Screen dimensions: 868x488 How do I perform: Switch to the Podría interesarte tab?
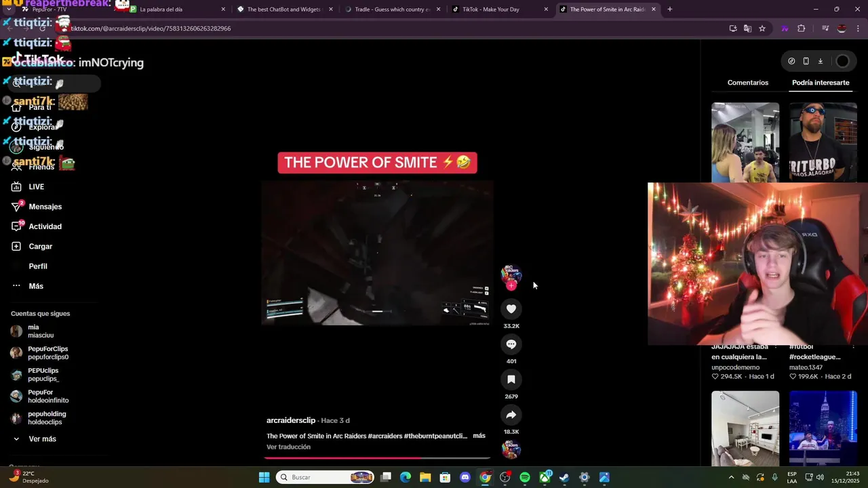(x=821, y=83)
